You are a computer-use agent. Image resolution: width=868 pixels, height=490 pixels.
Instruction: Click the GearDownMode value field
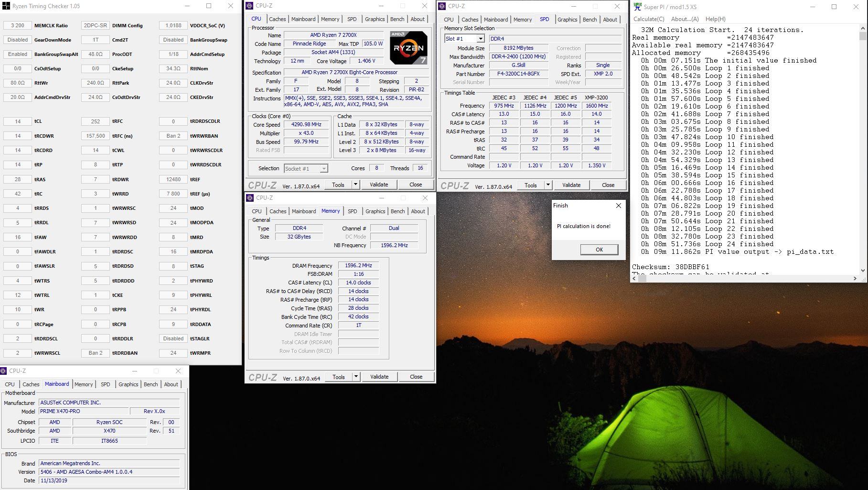coord(18,40)
